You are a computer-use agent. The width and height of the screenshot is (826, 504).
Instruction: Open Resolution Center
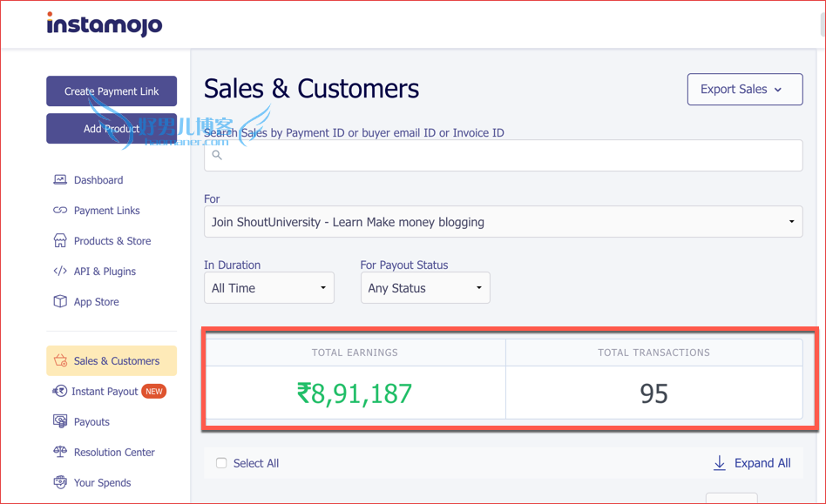(114, 453)
